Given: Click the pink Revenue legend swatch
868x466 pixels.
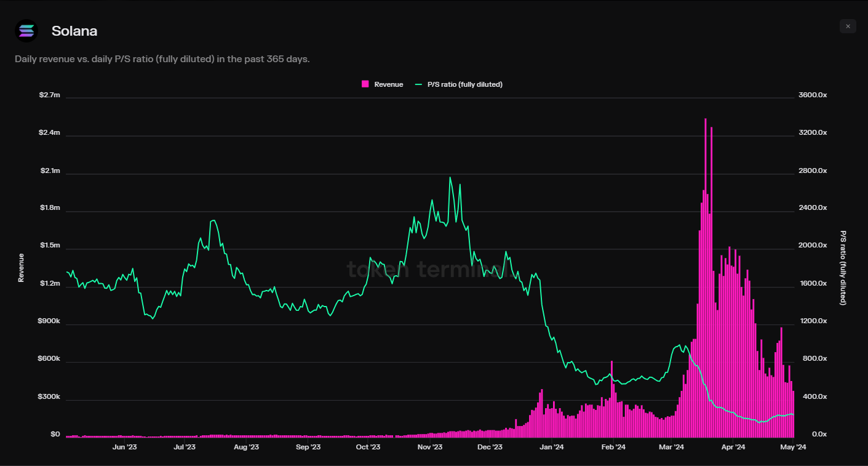Looking at the screenshot, I should [x=365, y=84].
